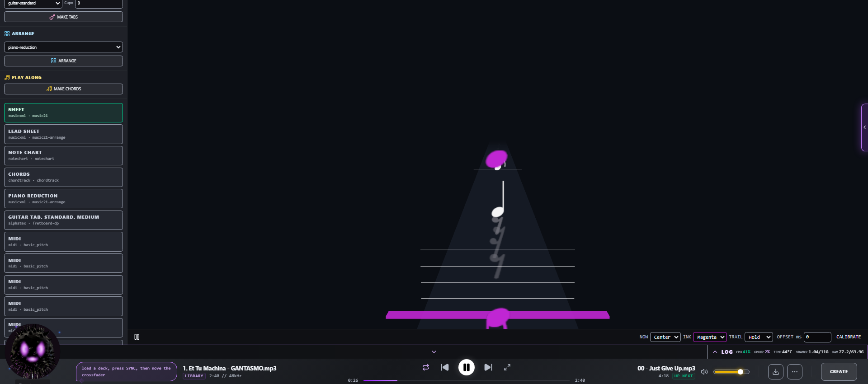Click the CALIBRATE button
868x384 pixels.
point(849,337)
